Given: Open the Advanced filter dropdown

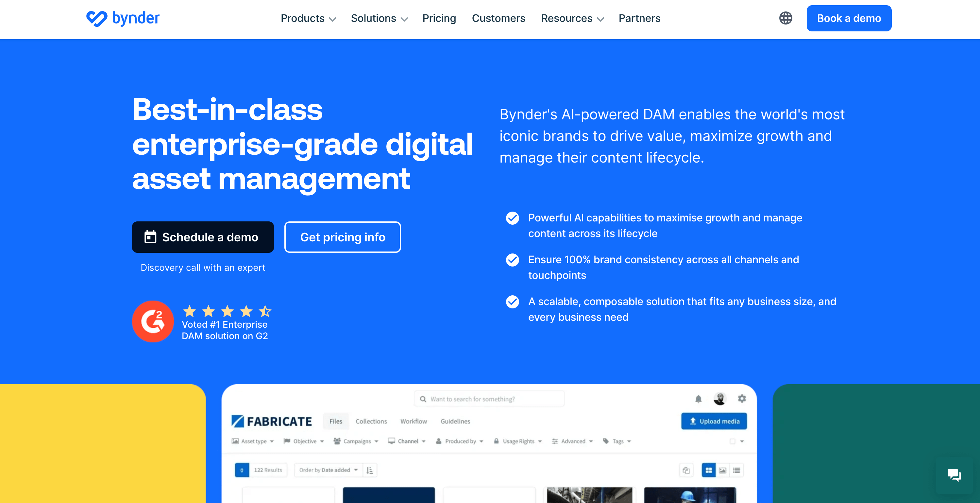Looking at the screenshot, I should click(x=572, y=442).
